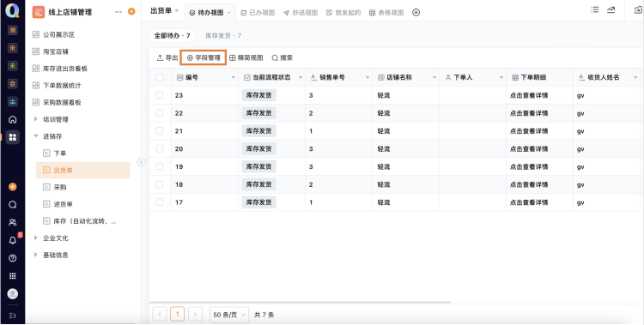The width and height of the screenshot is (644, 325).
Task: Switch to 精简视图 compact view
Action: click(x=246, y=57)
